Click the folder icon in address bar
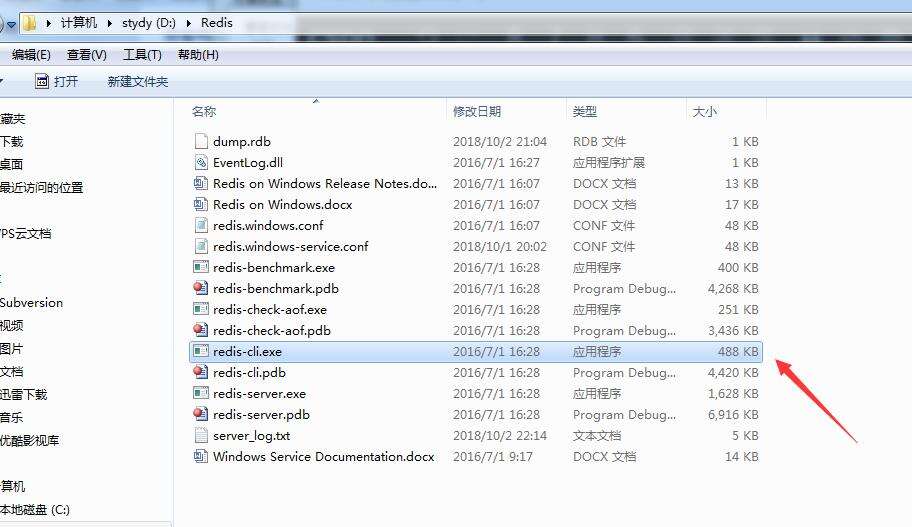The height and width of the screenshot is (527, 912). tap(30, 23)
